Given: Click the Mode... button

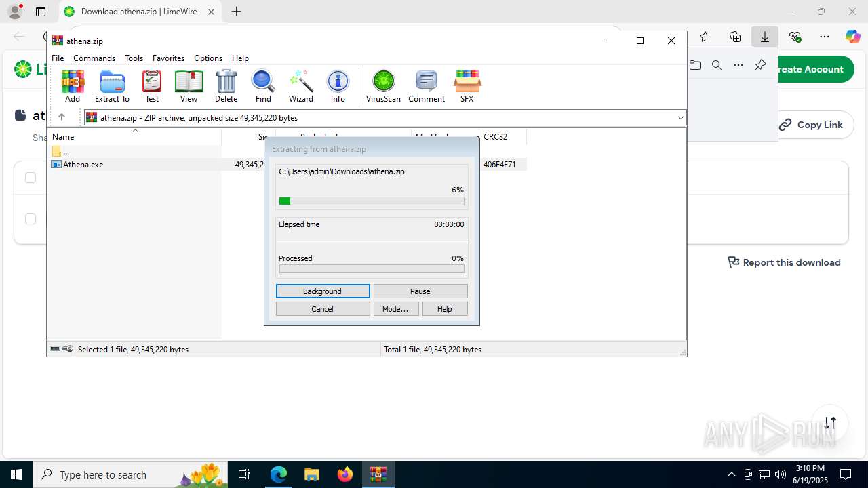Looking at the screenshot, I should pyautogui.click(x=395, y=309).
